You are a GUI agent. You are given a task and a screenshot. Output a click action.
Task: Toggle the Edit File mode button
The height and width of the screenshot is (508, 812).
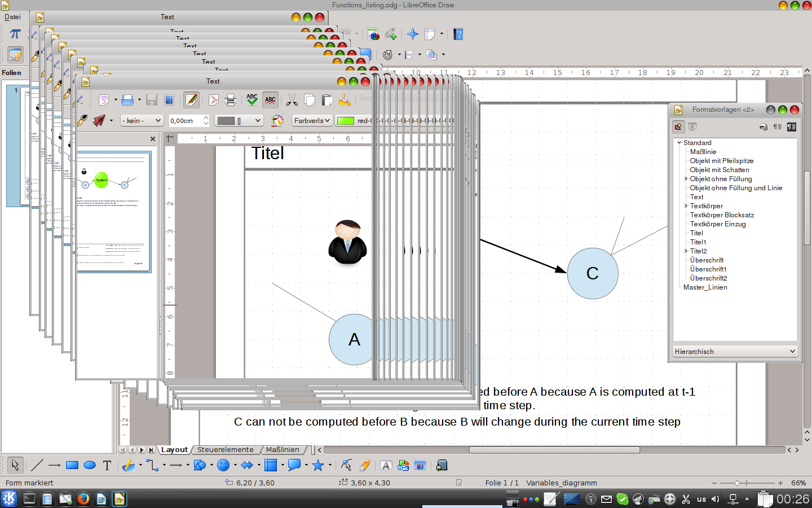coord(191,100)
